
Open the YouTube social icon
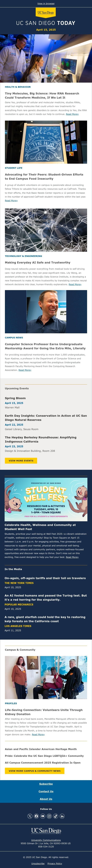pos(43,816)
